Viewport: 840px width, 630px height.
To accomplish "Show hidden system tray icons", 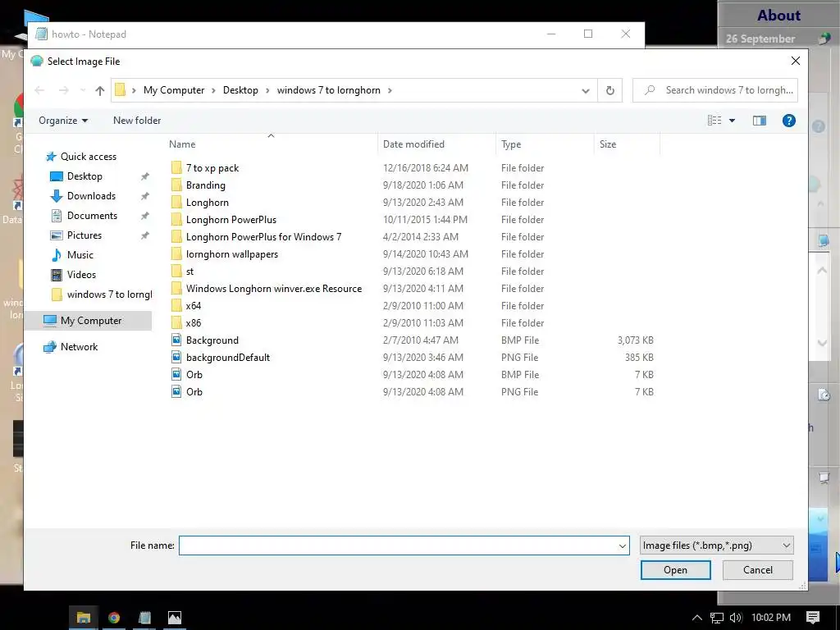I will (697, 618).
